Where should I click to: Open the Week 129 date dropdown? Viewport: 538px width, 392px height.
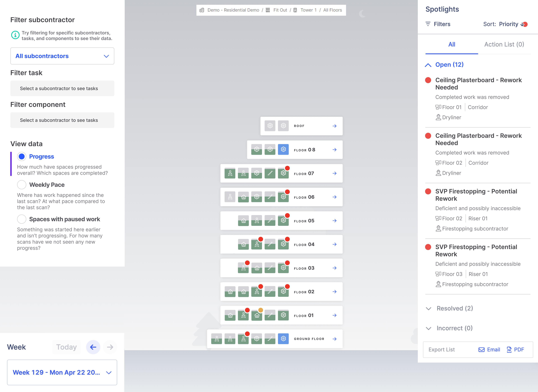[x=62, y=373]
